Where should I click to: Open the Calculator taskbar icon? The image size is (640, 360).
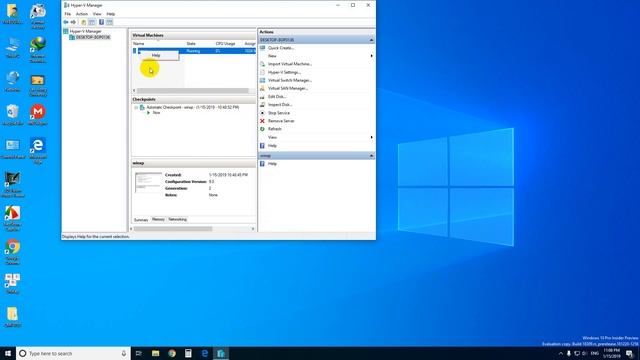click(188, 353)
